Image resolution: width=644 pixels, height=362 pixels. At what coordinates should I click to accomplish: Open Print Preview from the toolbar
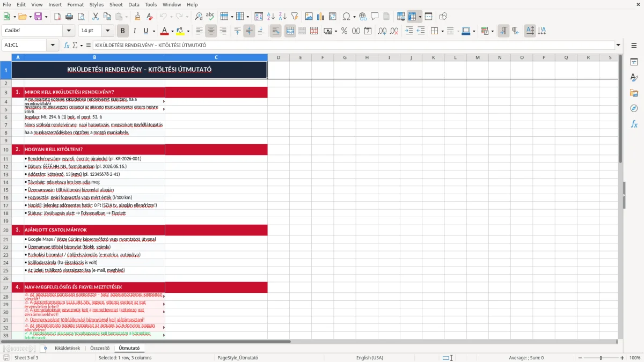pyautogui.click(x=81, y=17)
